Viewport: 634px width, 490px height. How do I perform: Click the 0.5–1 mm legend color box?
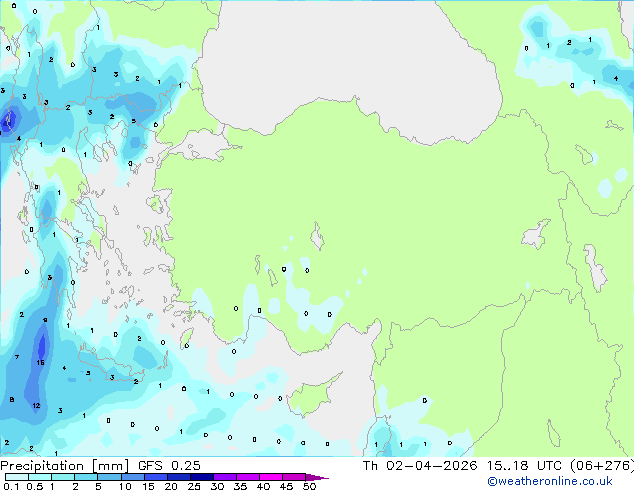[40, 477]
